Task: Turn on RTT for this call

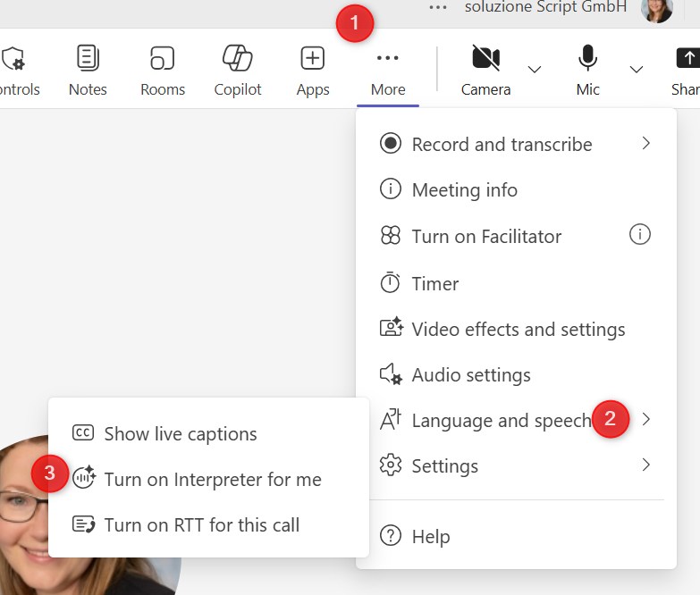Action: pyautogui.click(x=201, y=525)
